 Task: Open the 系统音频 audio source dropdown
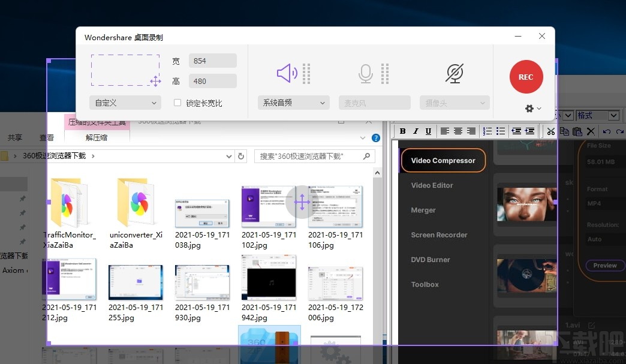(x=293, y=102)
